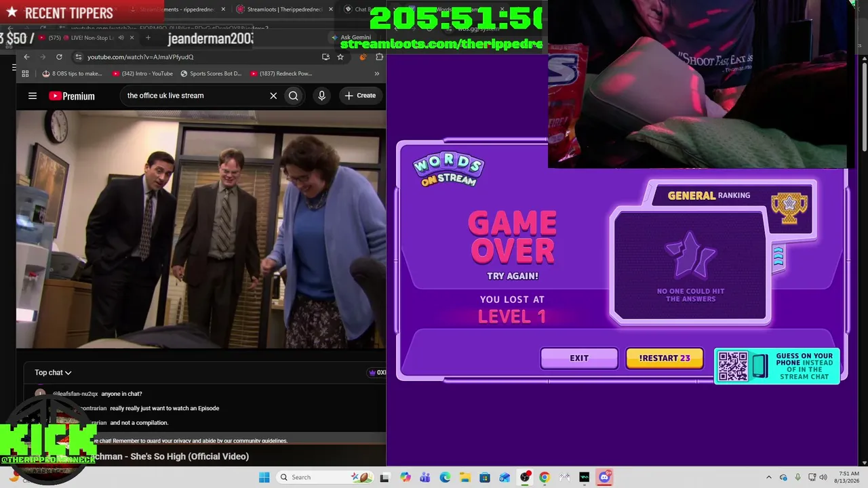The image size is (868, 488).
Task: Open a new browser tab with plus button
Action: (148, 38)
